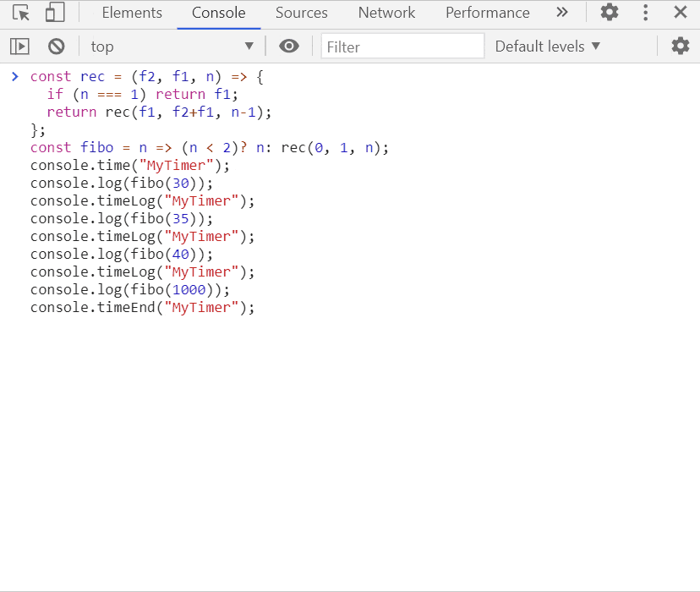
Task: Create a live expression with eye icon
Action: click(x=289, y=46)
